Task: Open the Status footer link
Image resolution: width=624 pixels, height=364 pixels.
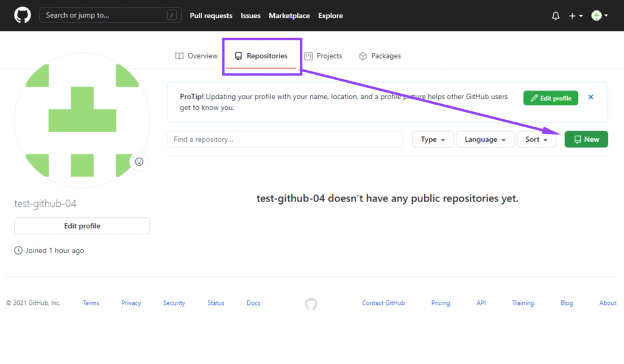Action: (216, 303)
